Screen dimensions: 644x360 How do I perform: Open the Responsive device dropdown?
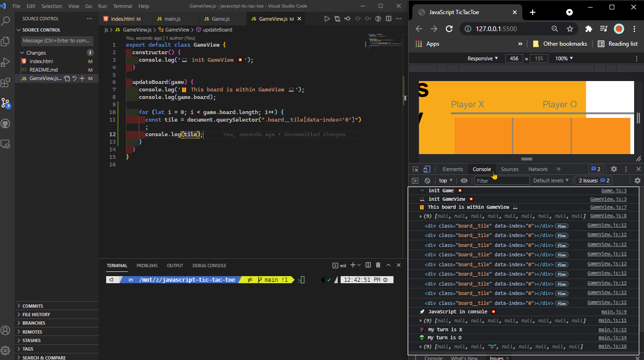tap(482, 58)
